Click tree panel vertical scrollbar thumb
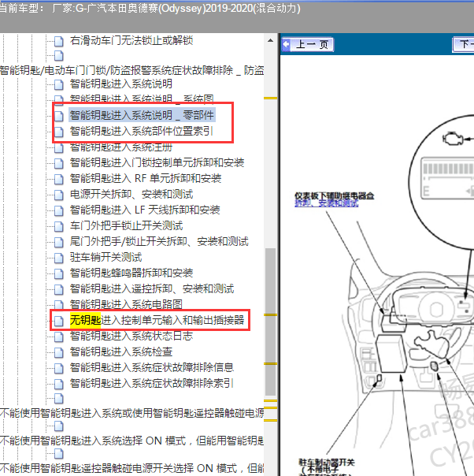 click(271, 322)
